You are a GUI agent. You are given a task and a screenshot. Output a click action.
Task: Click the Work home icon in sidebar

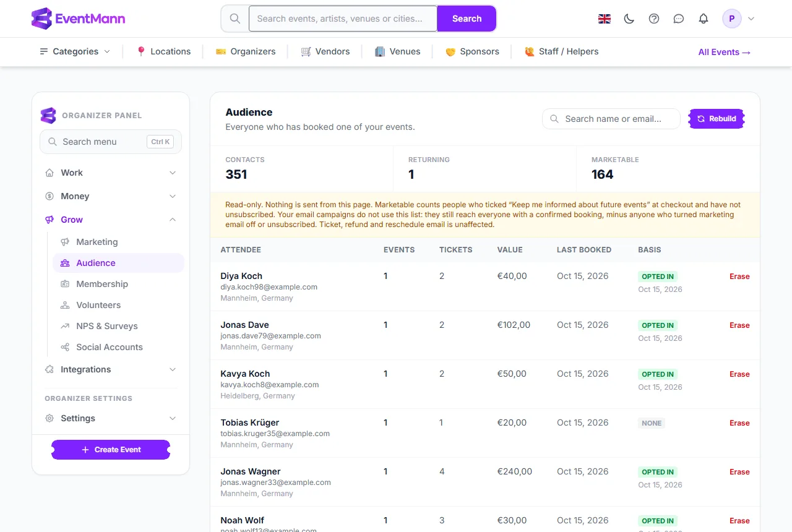tap(49, 173)
